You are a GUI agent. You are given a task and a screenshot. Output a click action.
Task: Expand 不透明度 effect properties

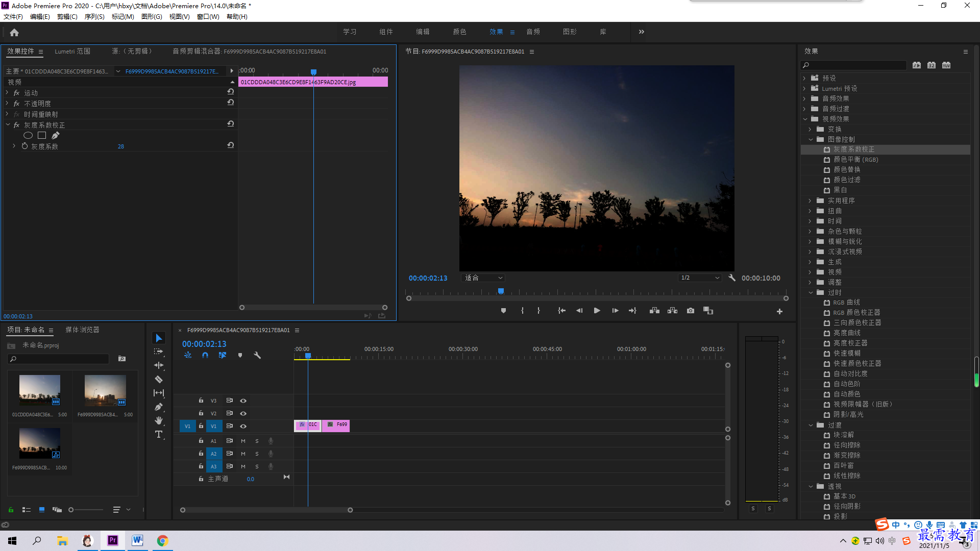(x=7, y=103)
